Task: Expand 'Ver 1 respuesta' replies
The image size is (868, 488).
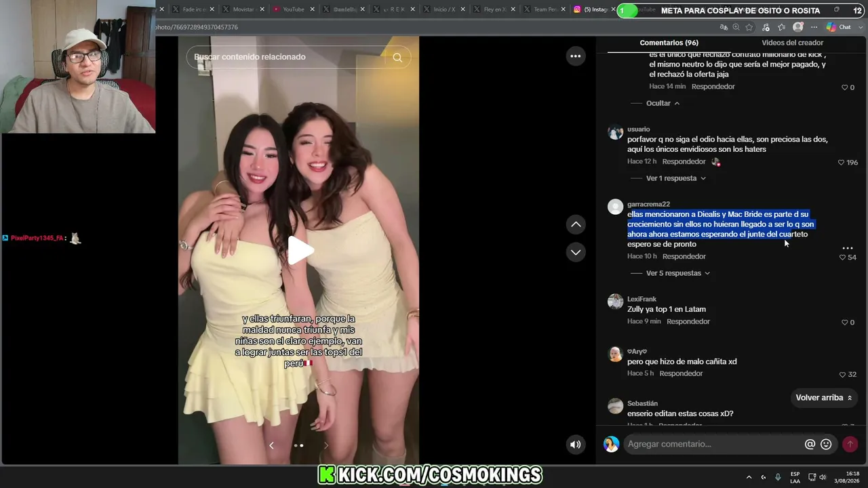Action: (x=676, y=178)
